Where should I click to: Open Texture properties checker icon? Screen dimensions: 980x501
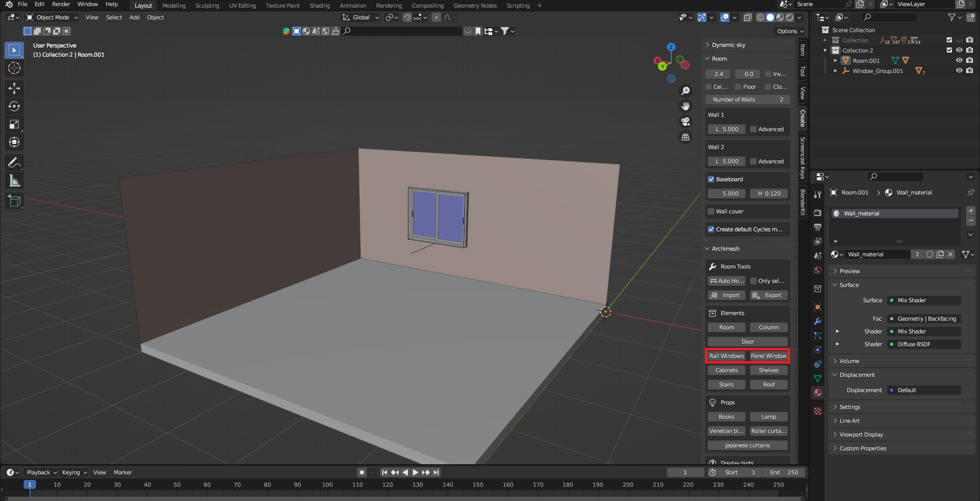818,411
